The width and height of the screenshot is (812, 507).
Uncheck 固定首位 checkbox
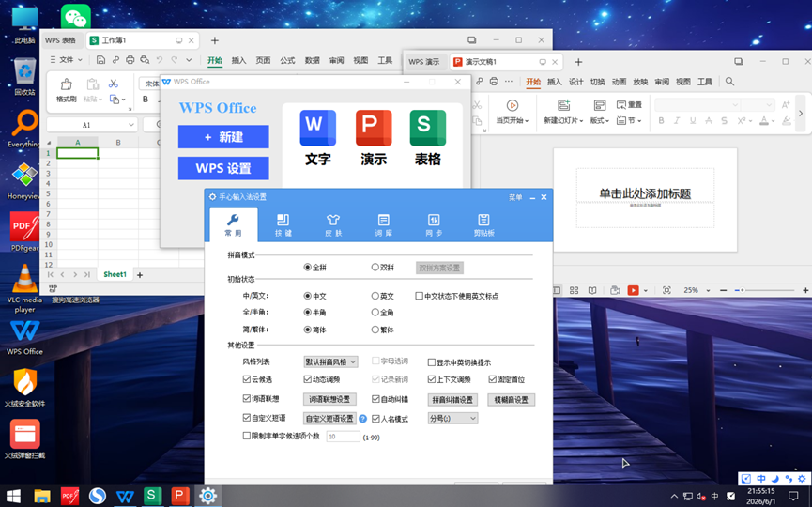click(x=493, y=379)
